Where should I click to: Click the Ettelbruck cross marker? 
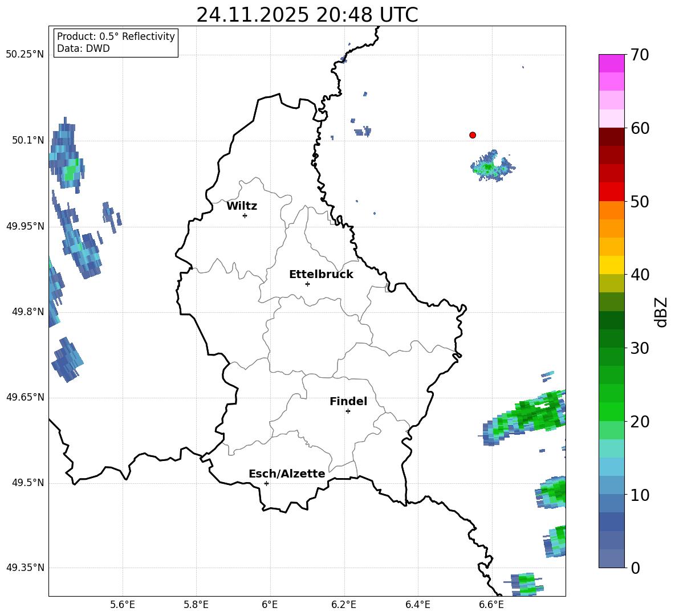point(307,284)
